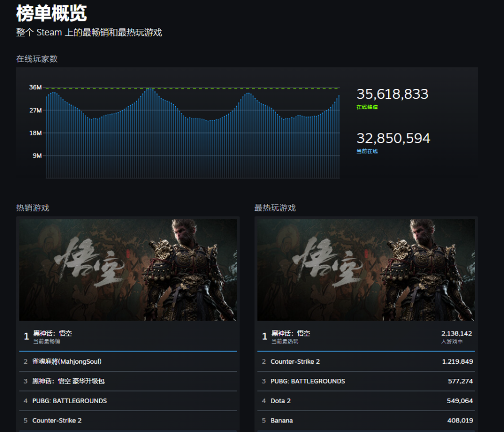Open PUBG: BATTLEGROUNDS in top sellers list
Screen dimensions: 504x432
[x=128, y=401]
